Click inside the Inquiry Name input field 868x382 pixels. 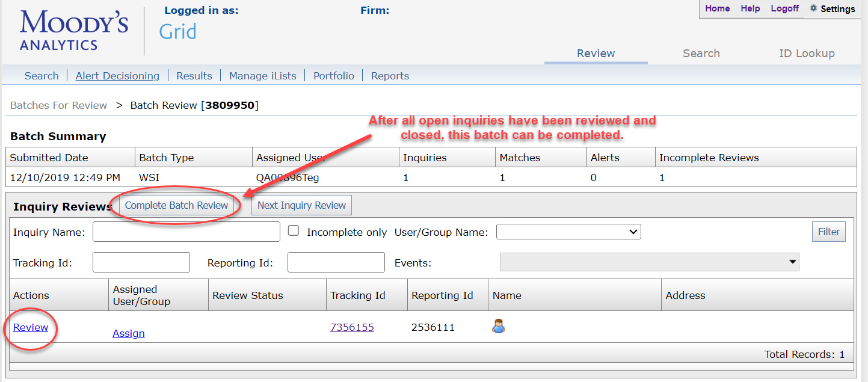tap(186, 231)
